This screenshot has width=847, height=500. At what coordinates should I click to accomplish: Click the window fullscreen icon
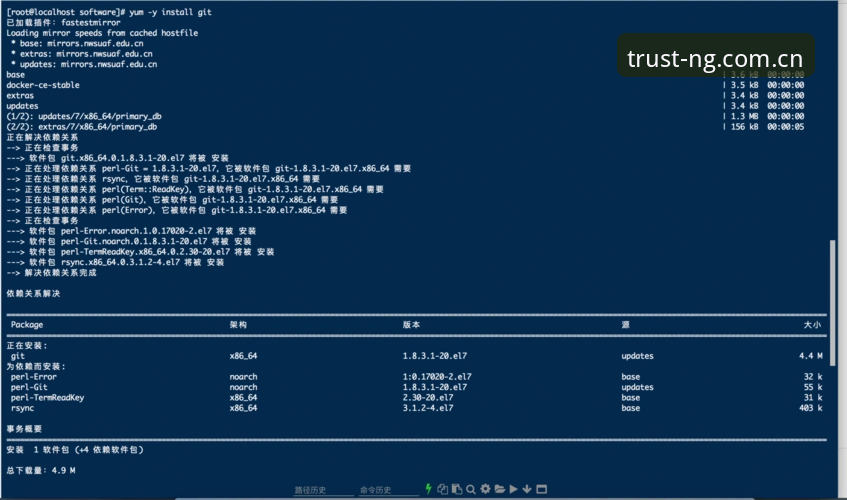tap(541, 489)
